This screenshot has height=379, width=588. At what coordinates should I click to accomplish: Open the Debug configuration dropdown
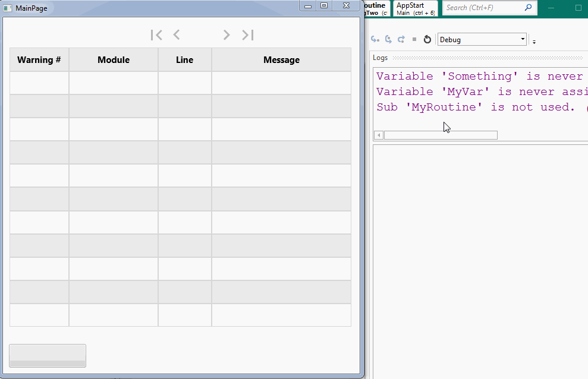(482, 39)
